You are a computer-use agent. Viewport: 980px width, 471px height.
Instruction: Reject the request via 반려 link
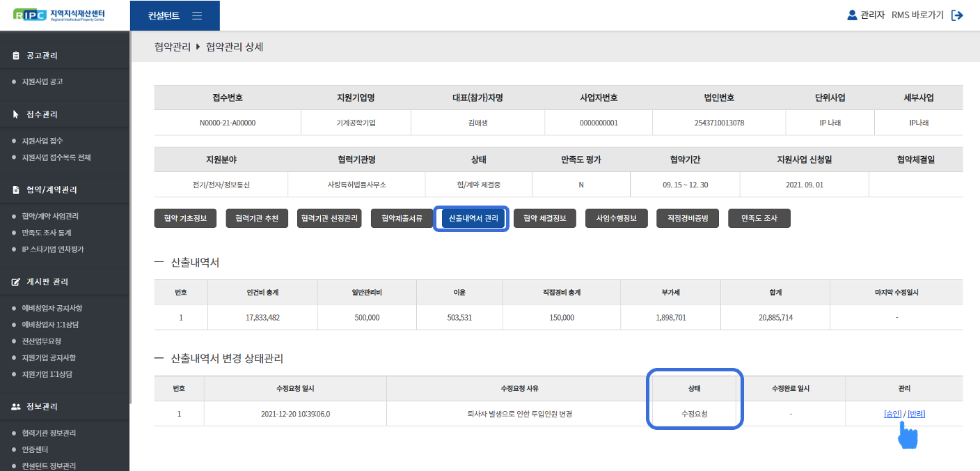pos(917,414)
